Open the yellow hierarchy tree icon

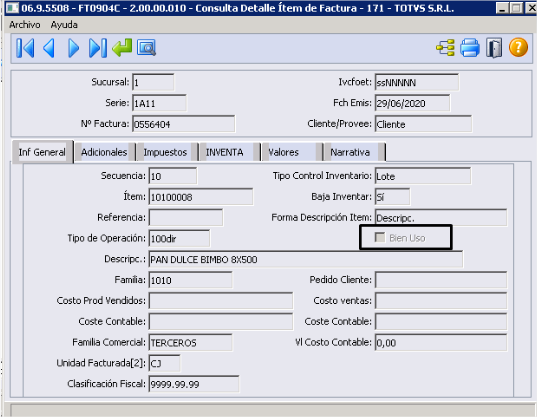coord(445,48)
